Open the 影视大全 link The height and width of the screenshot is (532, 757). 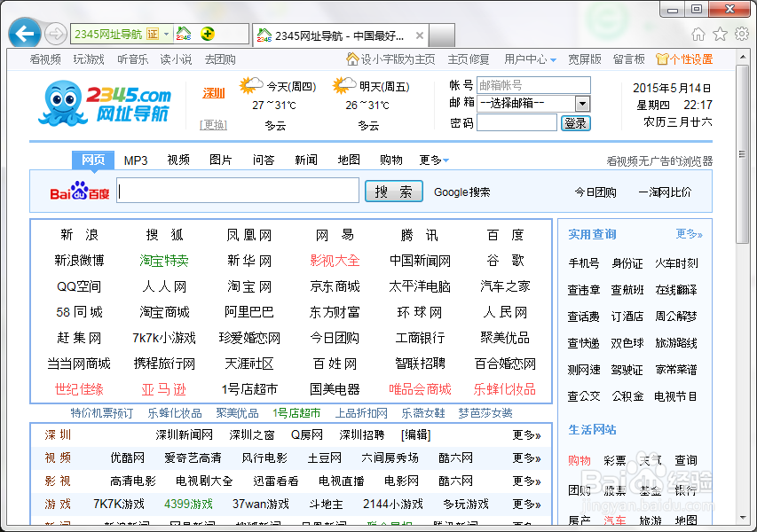click(335, 261)
